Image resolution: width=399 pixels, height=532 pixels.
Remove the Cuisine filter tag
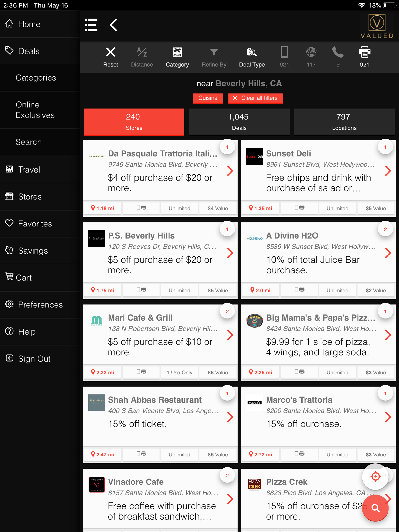coord(208,98)
